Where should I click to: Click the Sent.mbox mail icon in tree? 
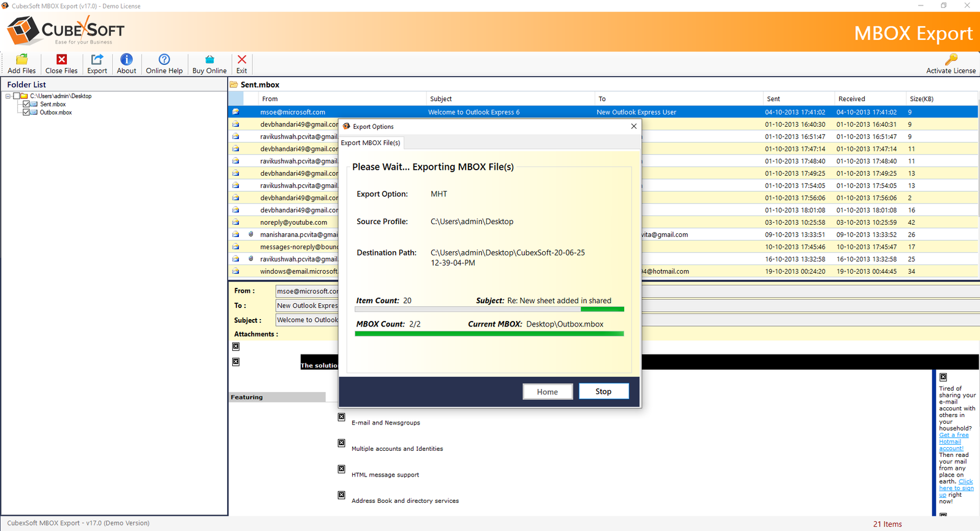pos(34,104)
